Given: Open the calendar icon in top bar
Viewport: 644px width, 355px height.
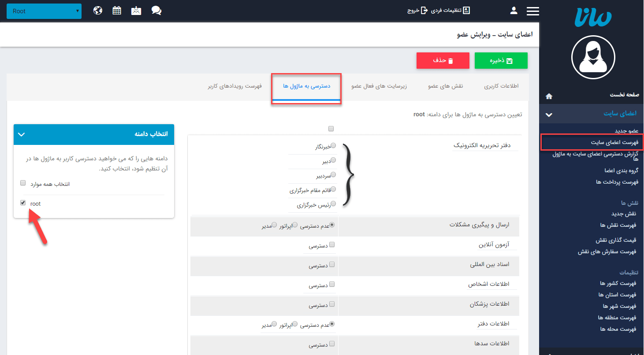Looking at the screenshot, I should click(116, 10).
